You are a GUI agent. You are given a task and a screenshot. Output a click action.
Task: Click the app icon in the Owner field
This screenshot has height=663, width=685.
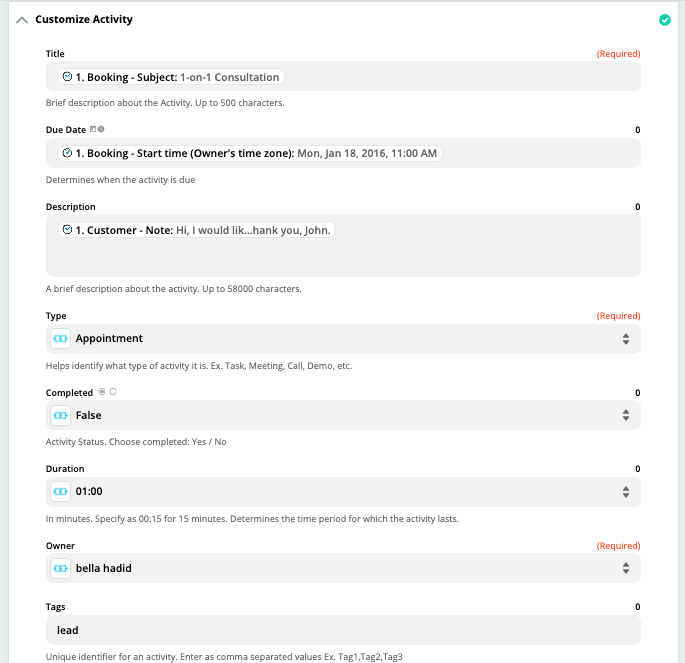[x=60, y=568]
